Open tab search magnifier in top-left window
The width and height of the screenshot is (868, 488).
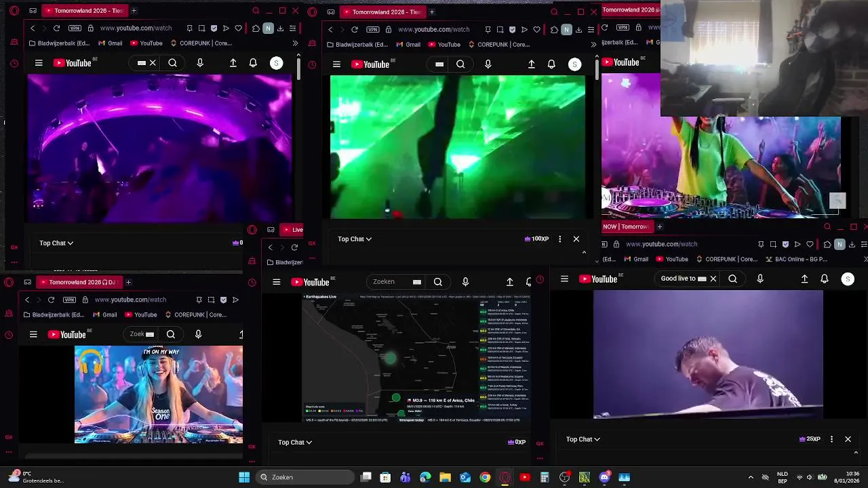256,11
